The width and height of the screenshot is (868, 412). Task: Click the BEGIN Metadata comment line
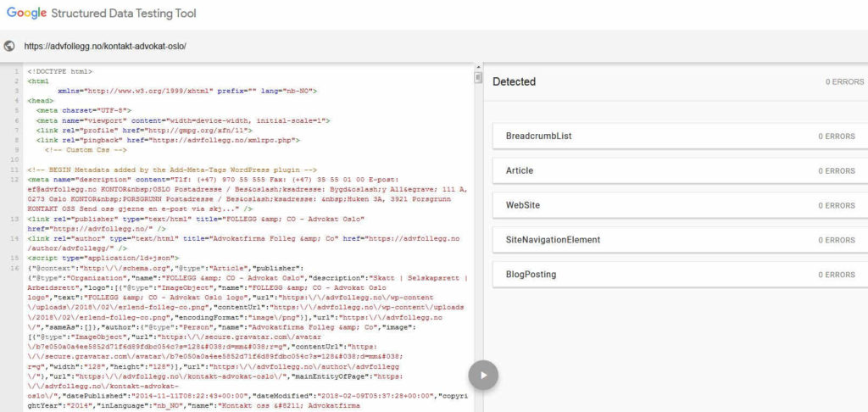171,170
